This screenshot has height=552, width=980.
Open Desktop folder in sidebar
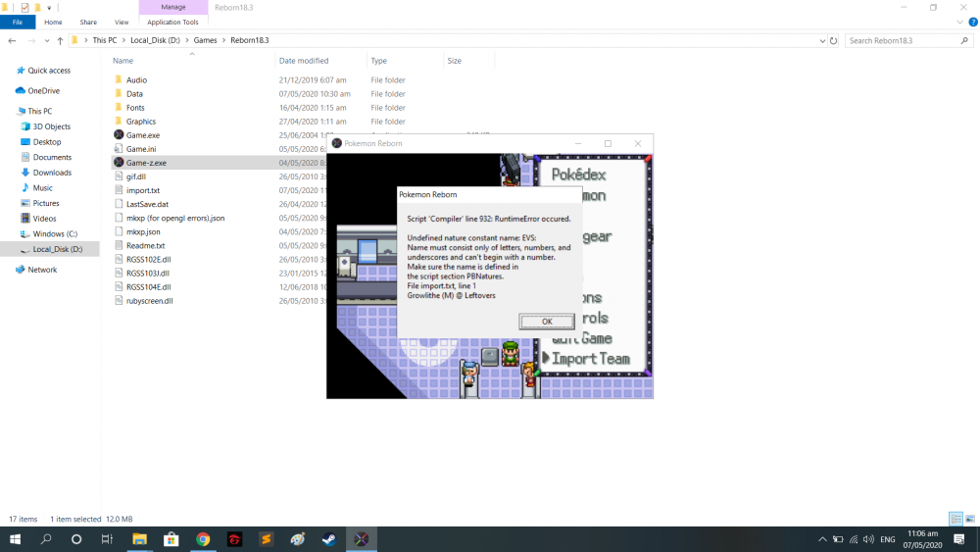pyautogui.click(x=47, y=142)
